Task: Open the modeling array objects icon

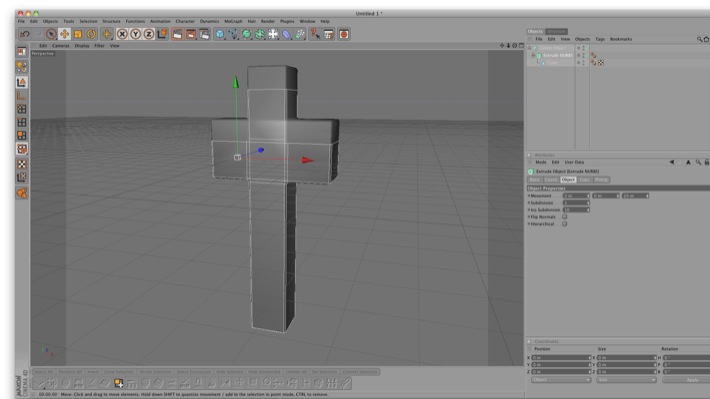Action: click(x=260, y=34)
